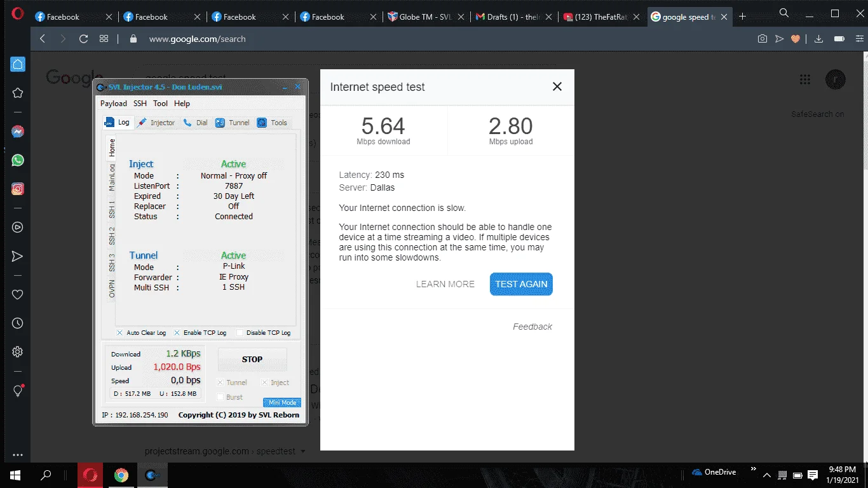Open Settings gear in Opera sidebar

pyautogui.click(x=18, y=352)
